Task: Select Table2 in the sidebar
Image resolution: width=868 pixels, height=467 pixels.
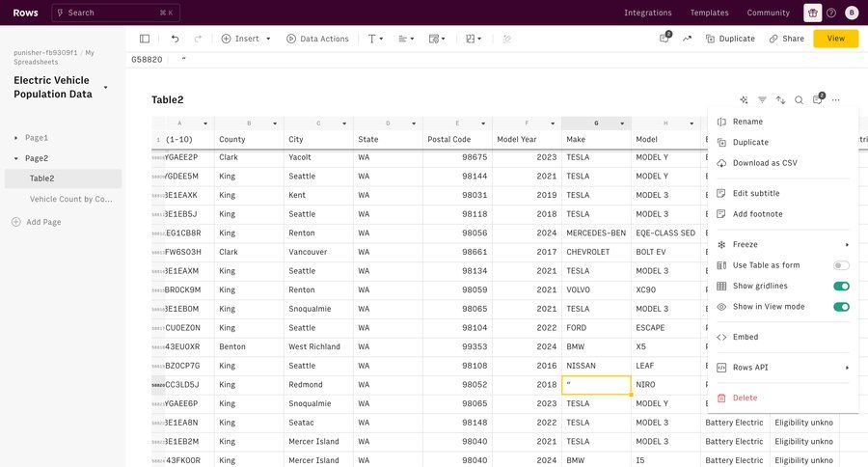Action: pos(63,179)
